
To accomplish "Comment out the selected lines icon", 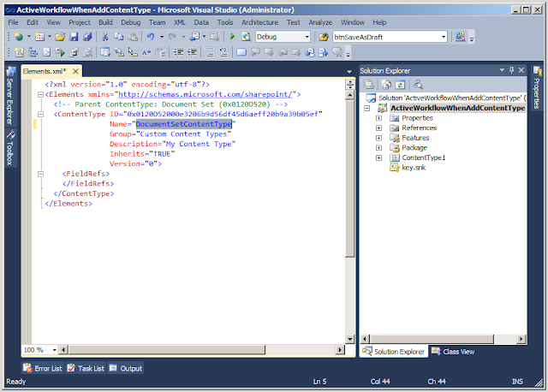I will tap(210, 52).
